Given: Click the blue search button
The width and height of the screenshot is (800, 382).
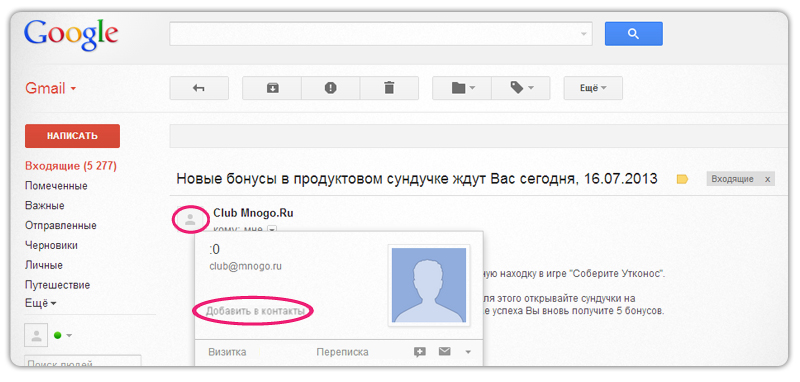Looking at the screenshot, I should click(x=633, y=34).
